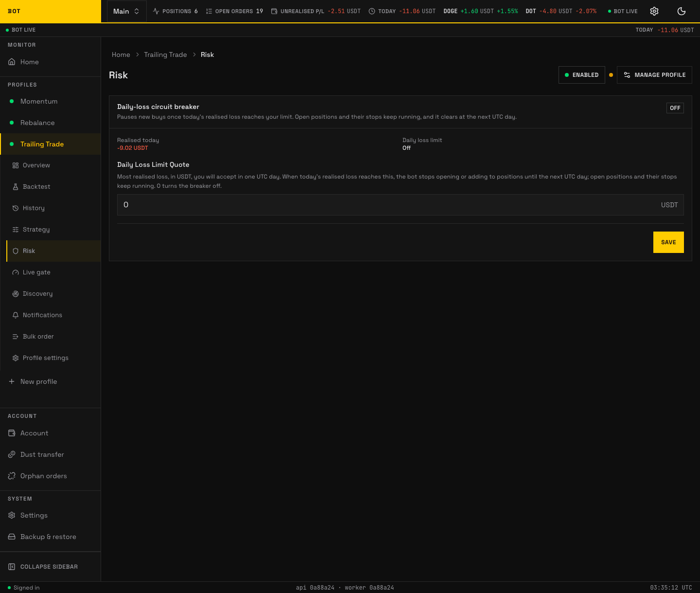
Task: Click the system Settings gear icon in sidebar
Action: (x=12, y=515)
